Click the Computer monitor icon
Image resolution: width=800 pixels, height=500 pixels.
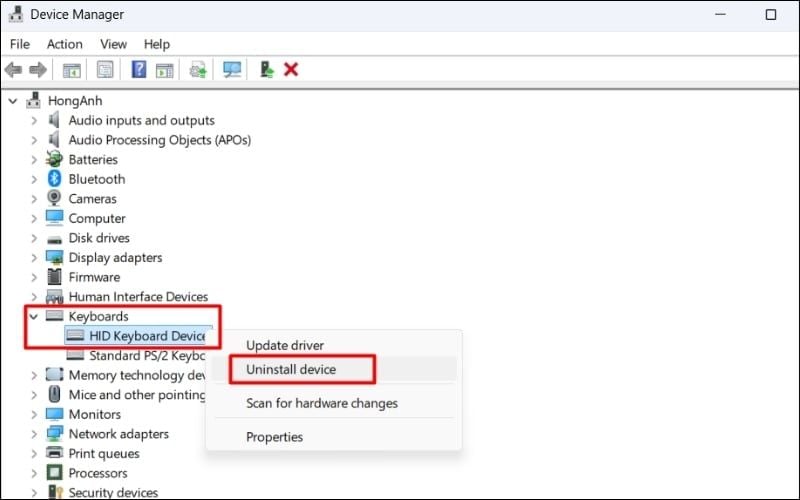tap(54, 218)
